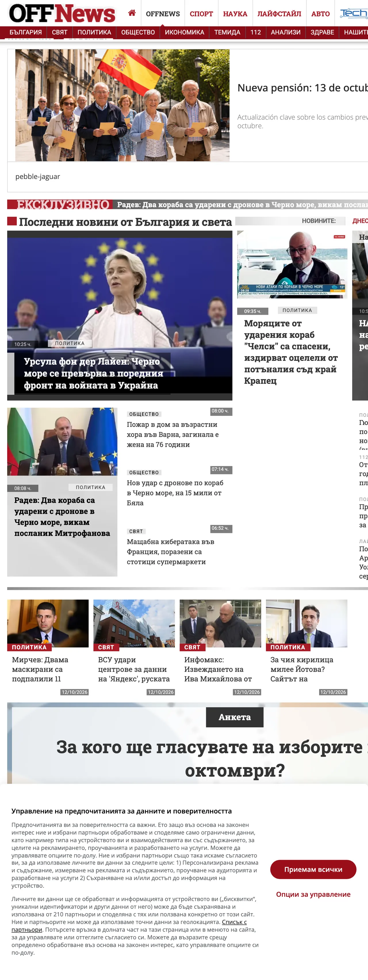The height and width of the screenshot is (980, 368).
Task: Click the ПОЛИТИКА tag on the lead photo
Action: (x=70, y=343)
